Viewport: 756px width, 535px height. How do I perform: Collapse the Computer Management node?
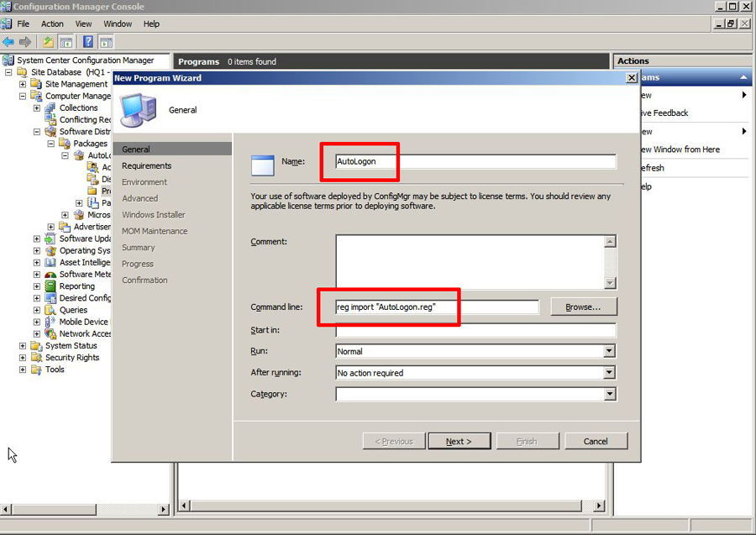tap(23, 96)
